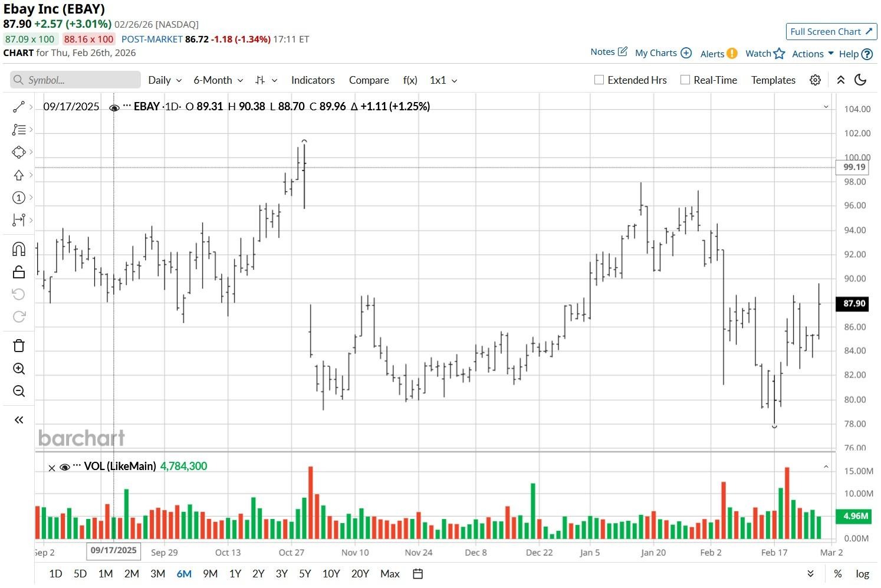Viewport: 881px width, 588px height.
Task: Open the Indicators menu
Action: click(x=313, y=80)
